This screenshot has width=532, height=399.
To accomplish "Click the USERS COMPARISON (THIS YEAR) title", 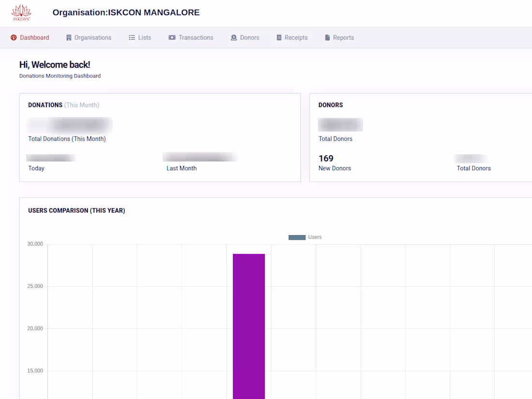I will [x=77, y=211].
